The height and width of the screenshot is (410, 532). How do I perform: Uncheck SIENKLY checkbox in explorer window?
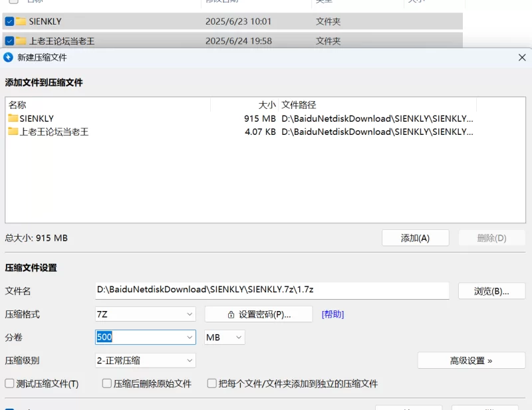coord(9,21)
